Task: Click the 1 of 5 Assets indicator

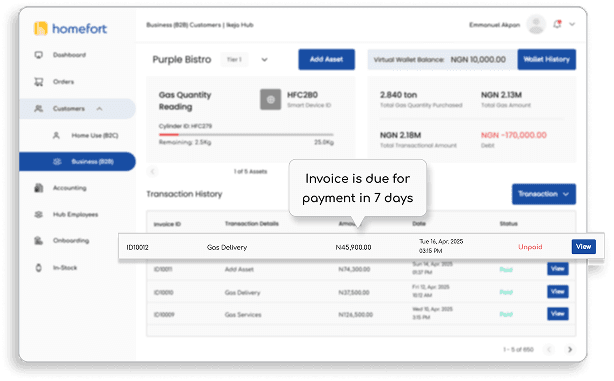Action: pyautogui.click(x=251, y=172)
